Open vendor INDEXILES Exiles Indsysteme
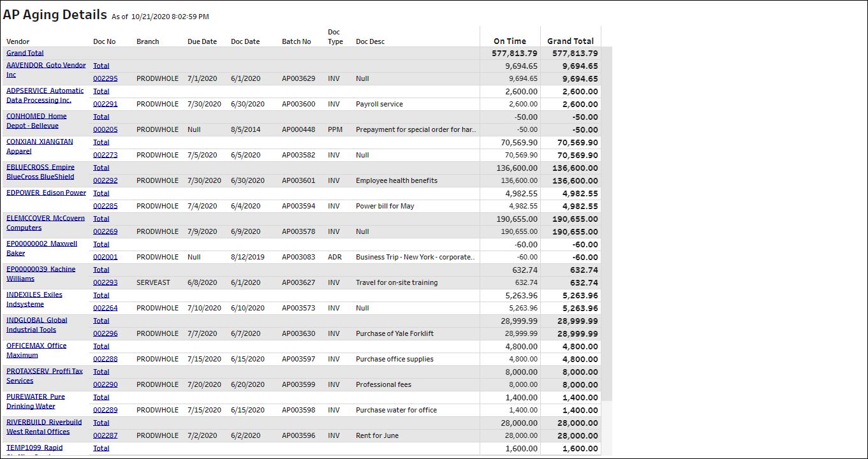The height and width of the screenshot is (459, 868). [34, 299]
